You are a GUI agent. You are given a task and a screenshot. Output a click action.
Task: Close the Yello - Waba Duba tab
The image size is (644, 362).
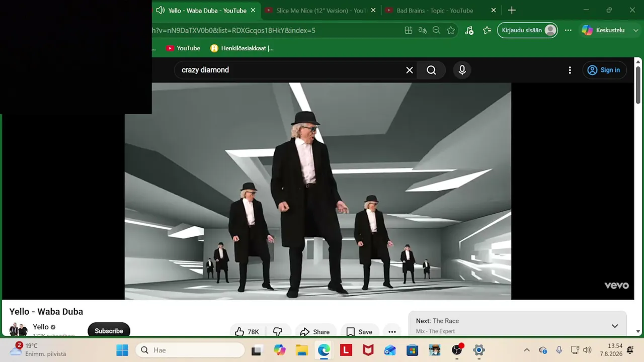tap(253, 10)
